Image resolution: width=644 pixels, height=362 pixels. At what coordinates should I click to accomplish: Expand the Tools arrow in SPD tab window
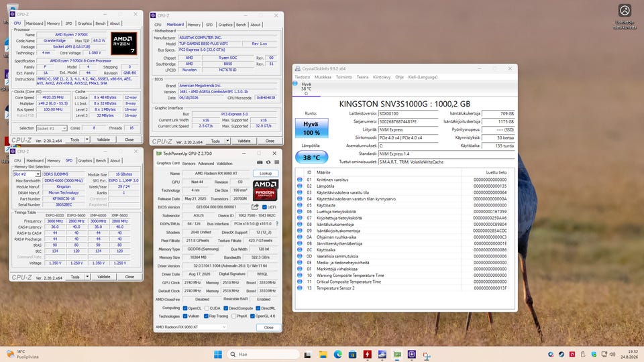(x=87, y=277)
